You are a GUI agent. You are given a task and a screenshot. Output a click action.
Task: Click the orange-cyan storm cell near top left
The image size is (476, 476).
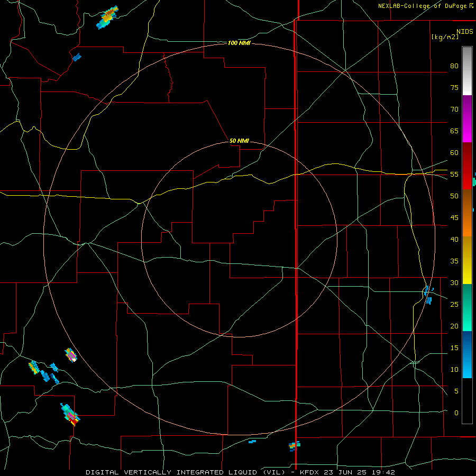[x=107, y=17]
